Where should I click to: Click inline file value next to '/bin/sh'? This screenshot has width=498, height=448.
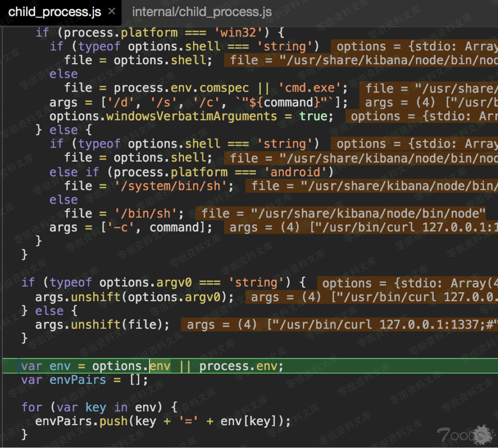341,213
